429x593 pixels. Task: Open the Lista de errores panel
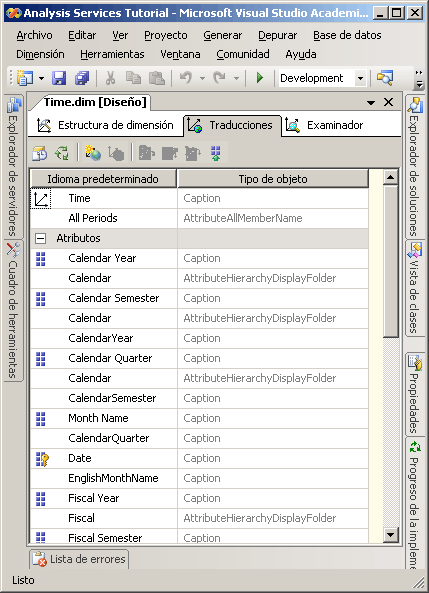[79, 559]
